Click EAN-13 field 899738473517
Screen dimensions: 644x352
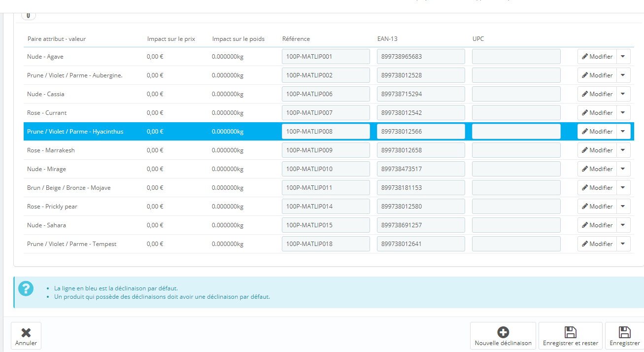tap(421, 169)
